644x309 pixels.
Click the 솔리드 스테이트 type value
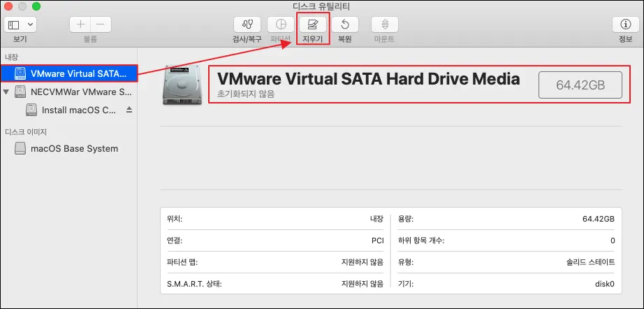590,261
